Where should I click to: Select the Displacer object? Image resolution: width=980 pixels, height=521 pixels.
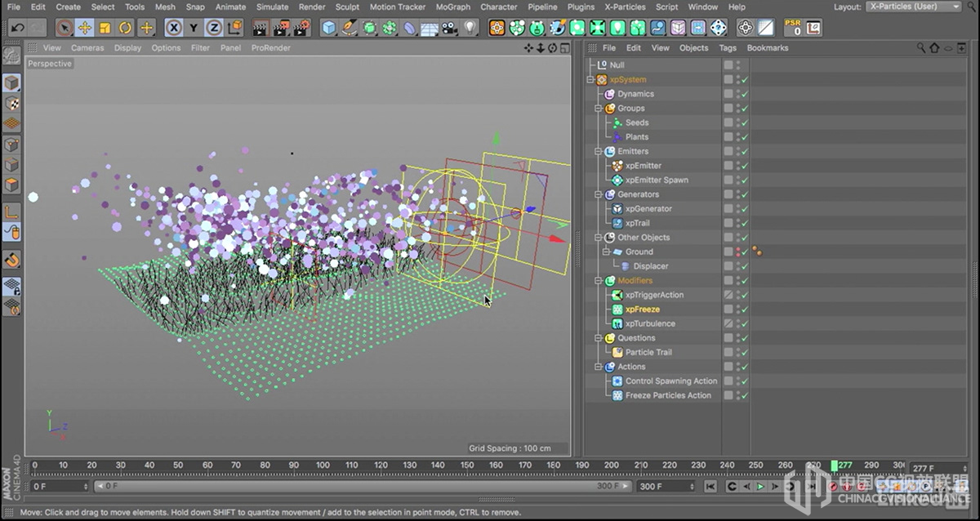point(651,266)
